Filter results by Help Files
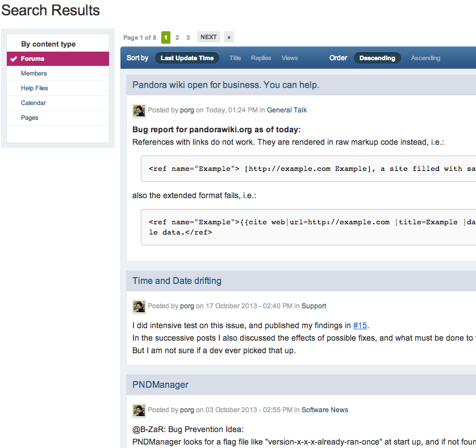This screenshot has width=476, height=448. [35, 89]
